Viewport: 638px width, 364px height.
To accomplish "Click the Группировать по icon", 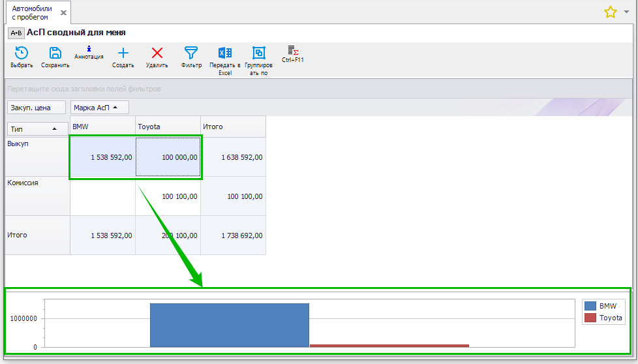I will (259, 53).
